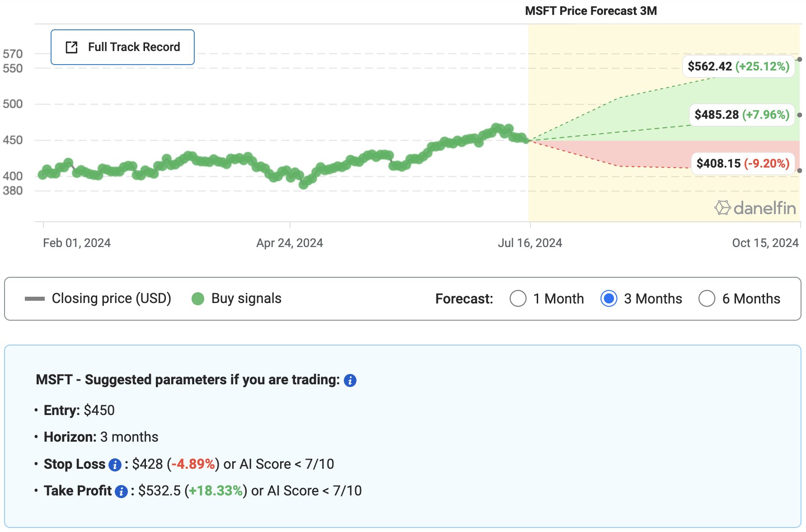
Task: Toggle the Closing price (USD) legend
Action: click(98, 299)
